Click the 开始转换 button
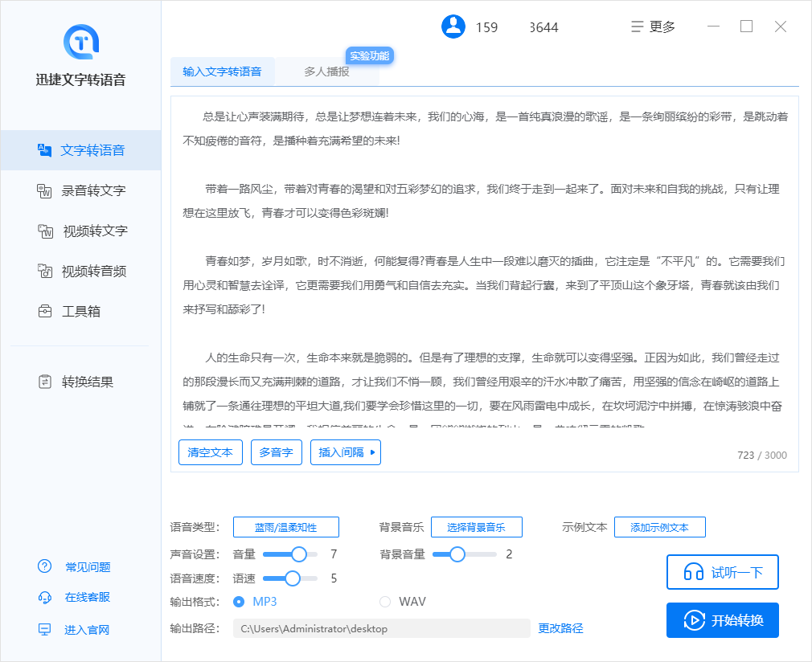Image resolution: width=812 pixels, height=662 pixels. [x=722, y=620]
